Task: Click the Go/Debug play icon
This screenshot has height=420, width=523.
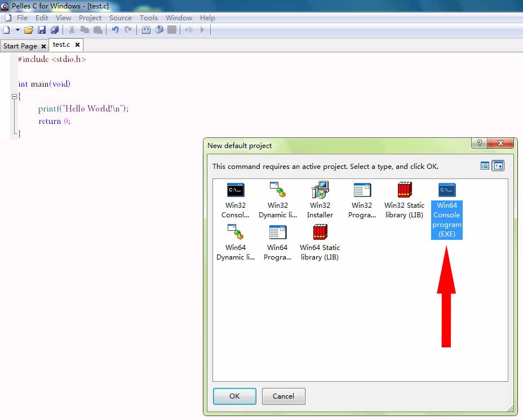Action: pos(202,30)
